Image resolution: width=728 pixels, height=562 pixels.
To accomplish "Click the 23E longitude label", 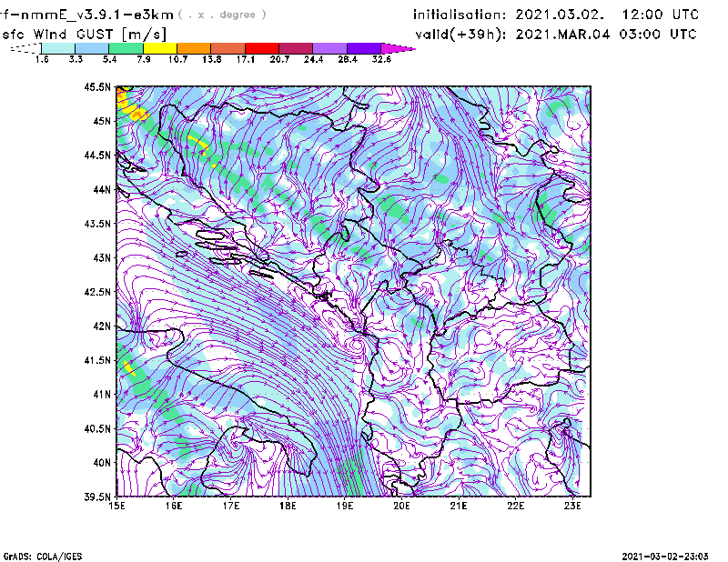I will click(572, 506).
